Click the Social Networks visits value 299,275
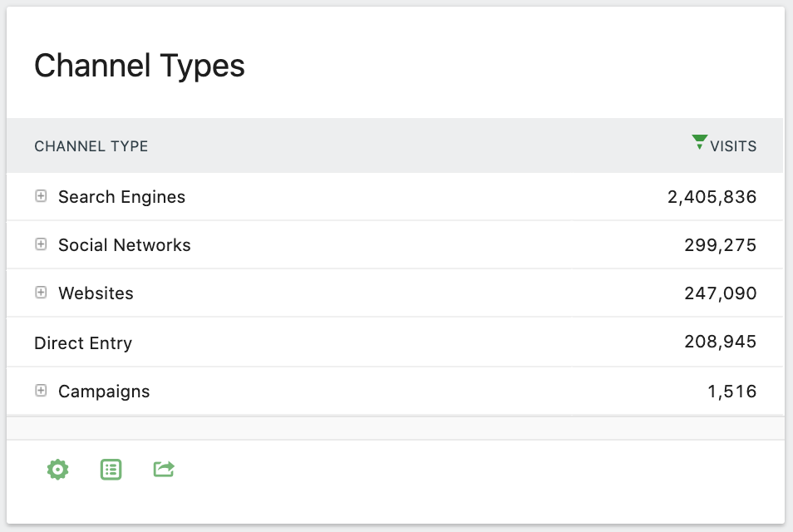The height and width of the screenshot is (532, 793). point(720,244)
